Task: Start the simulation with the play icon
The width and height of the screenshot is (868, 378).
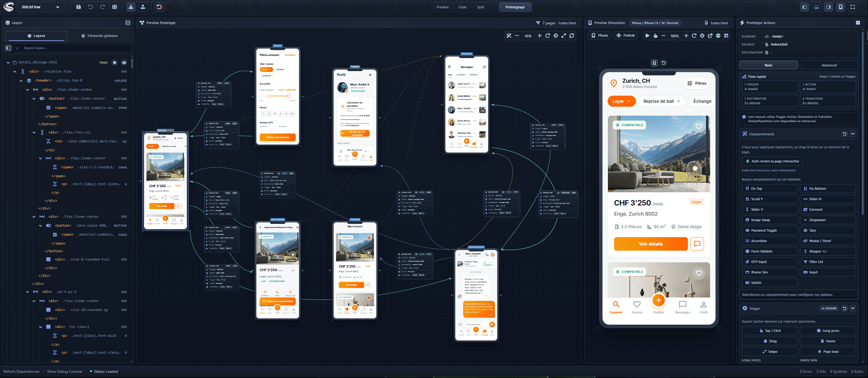Action: [x=647, y=36]
